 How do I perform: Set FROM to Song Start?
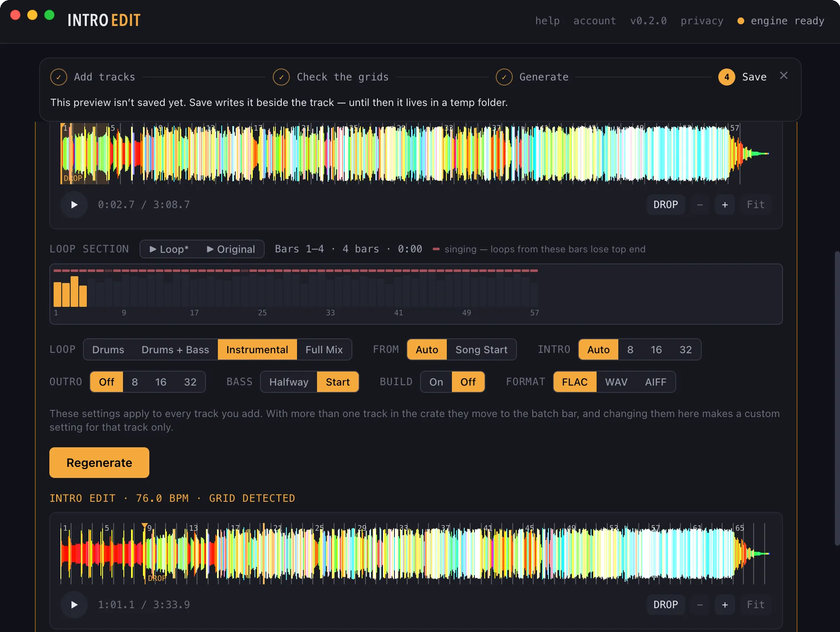click(x=481, y=350)
